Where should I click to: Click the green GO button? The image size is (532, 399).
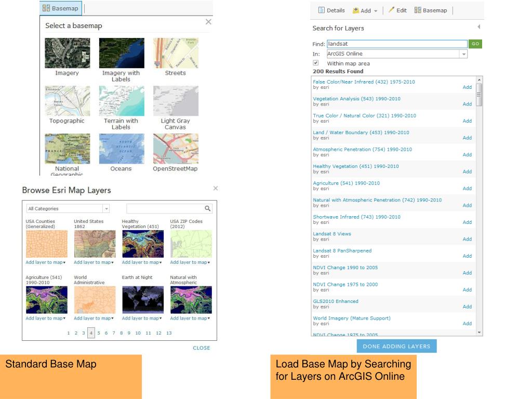click(475, 44)
